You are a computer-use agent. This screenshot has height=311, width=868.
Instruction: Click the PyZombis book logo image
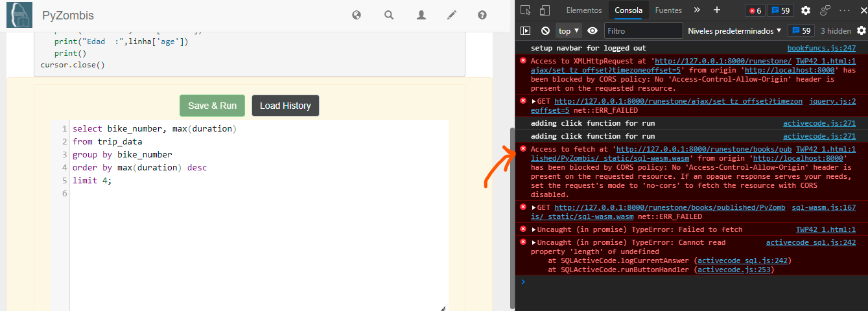coord(19,15)
